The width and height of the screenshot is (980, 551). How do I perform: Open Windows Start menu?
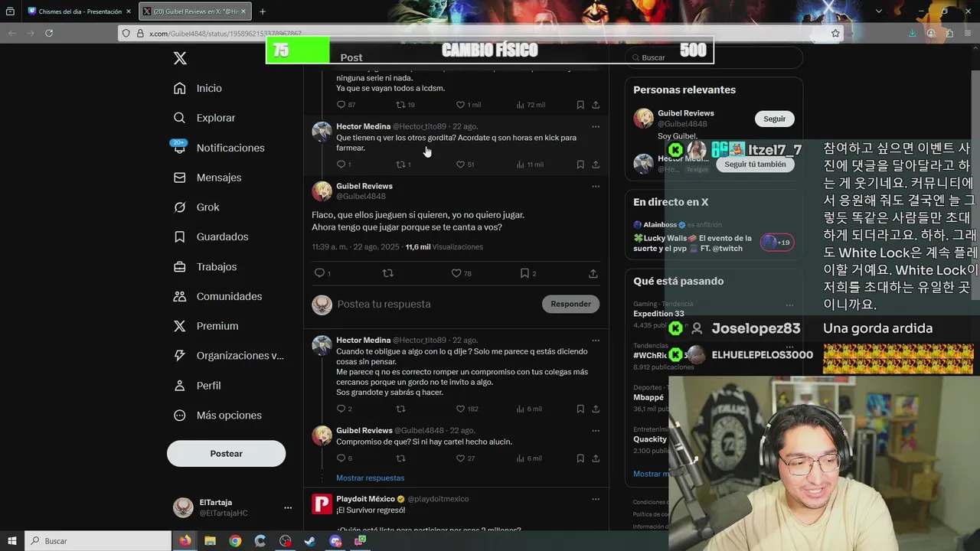12,541
